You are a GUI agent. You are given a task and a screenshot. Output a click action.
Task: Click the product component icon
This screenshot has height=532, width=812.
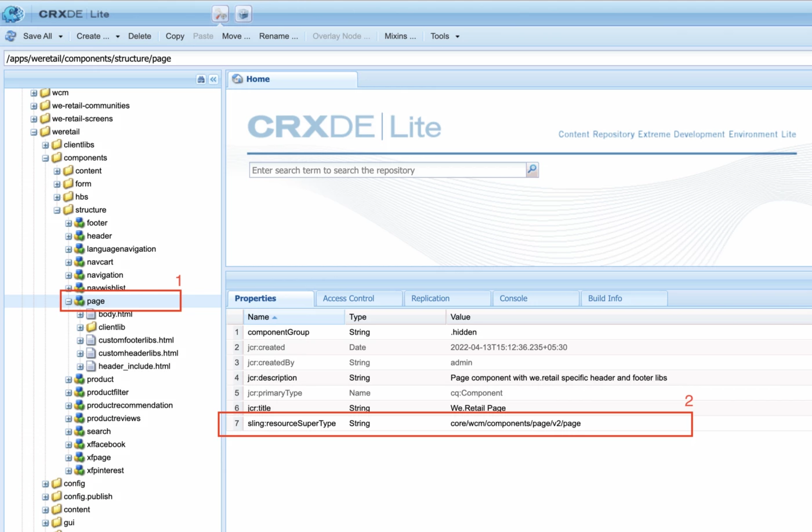click(79, 379)
